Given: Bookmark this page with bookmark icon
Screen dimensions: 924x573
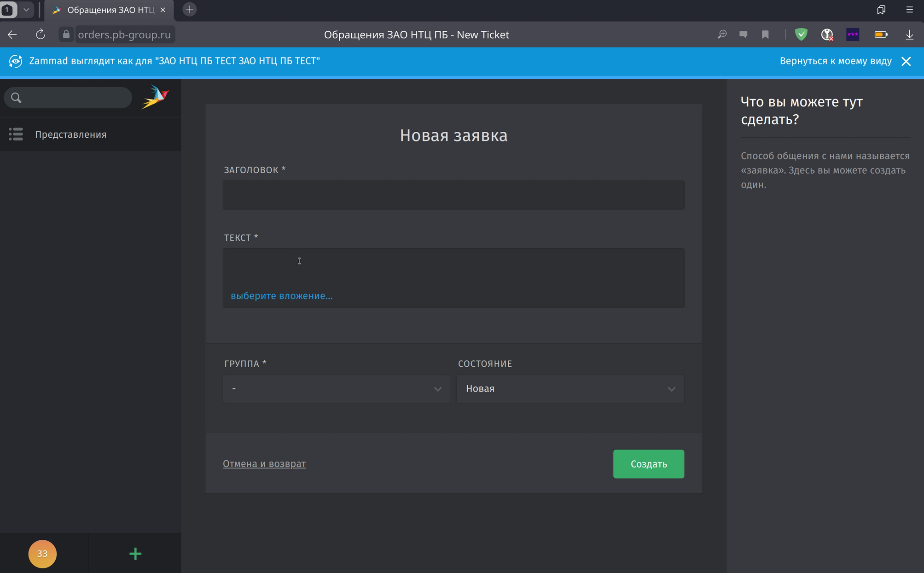Looking at the screenshot, I should pyautogui.click(x=765, y=35).
